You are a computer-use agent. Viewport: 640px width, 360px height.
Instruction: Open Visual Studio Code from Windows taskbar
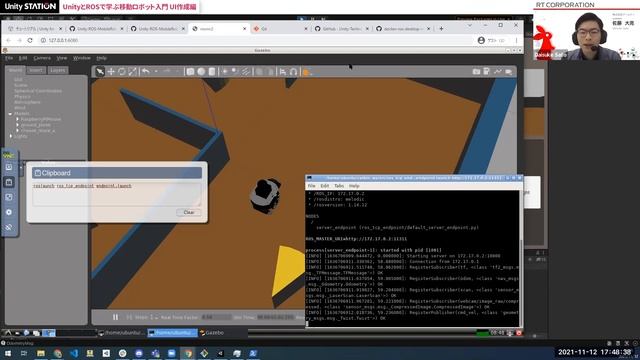pyautogui.click(x=74, y=353)
